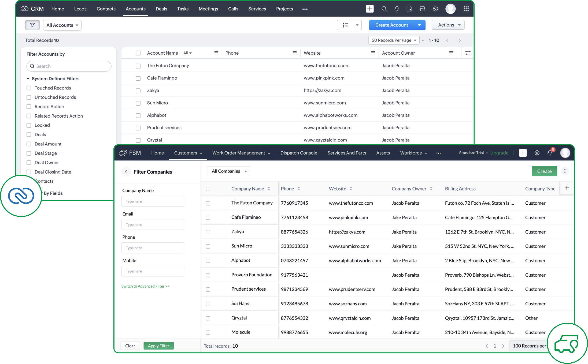Click Switch to Advanced Filter link
This screenshot has height=364, width=588.
(x=146, y=286)
